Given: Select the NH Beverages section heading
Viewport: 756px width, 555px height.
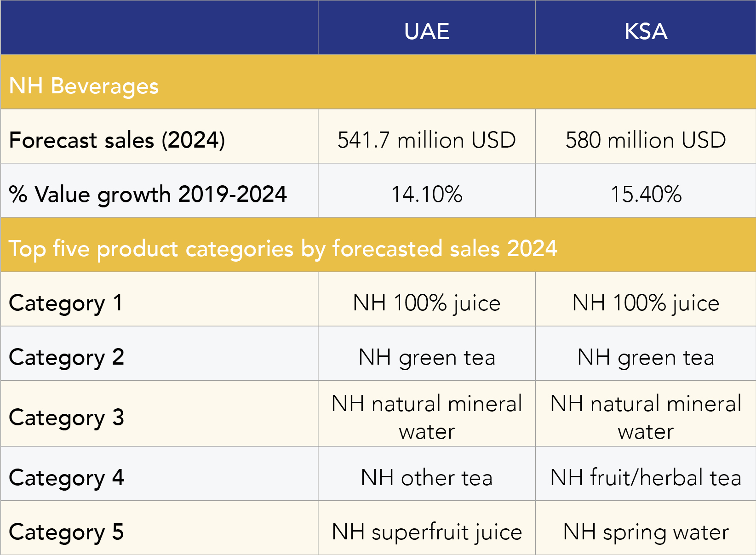Looking at the screenshot, I should tap(84, 86).
